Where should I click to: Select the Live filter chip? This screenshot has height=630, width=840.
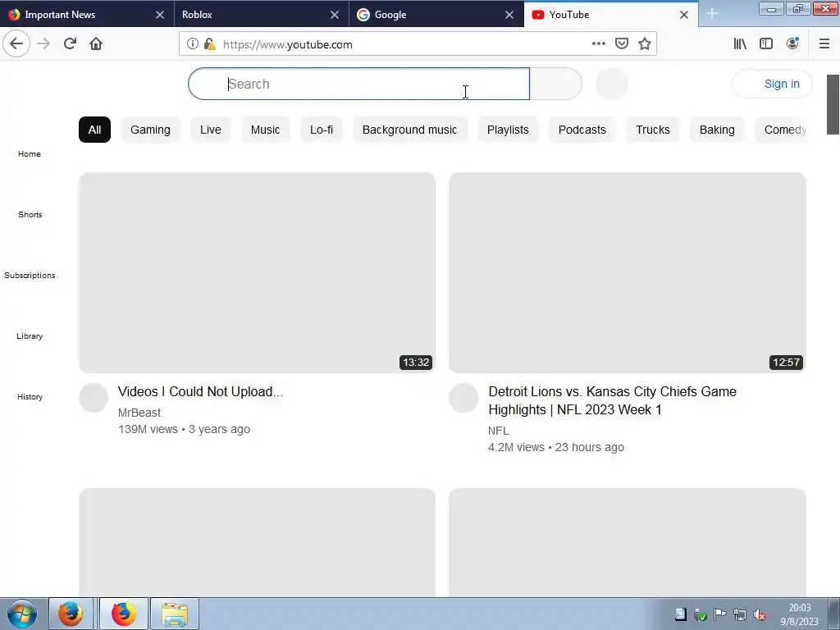pyautogui.click(x=211, y=130)
